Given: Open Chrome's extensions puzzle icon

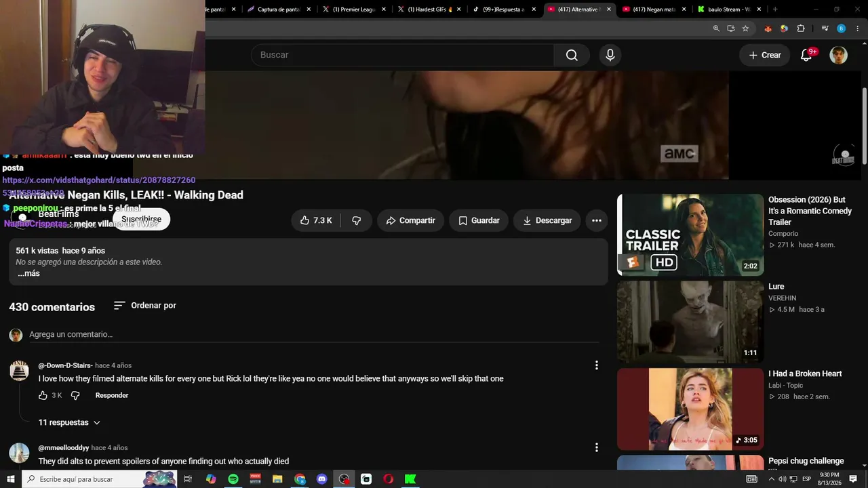Looking at the screenshot, I should pos(801,28).
